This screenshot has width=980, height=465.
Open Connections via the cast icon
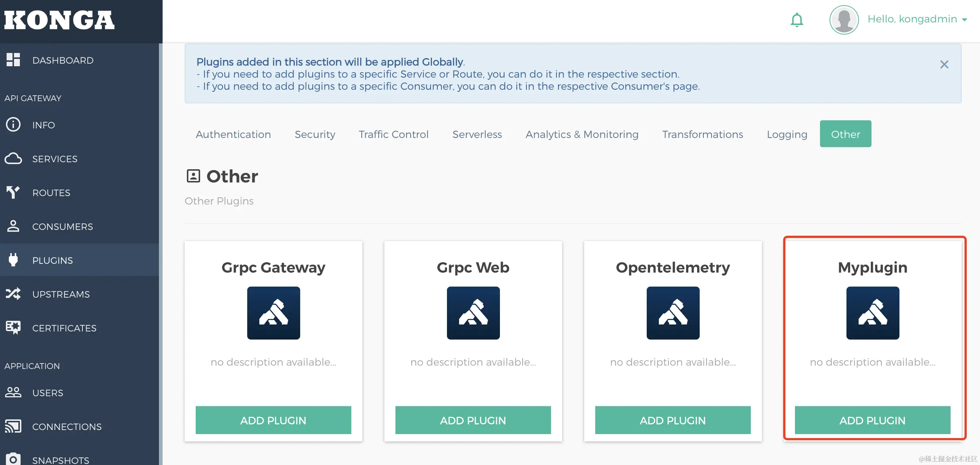point(13,426)
